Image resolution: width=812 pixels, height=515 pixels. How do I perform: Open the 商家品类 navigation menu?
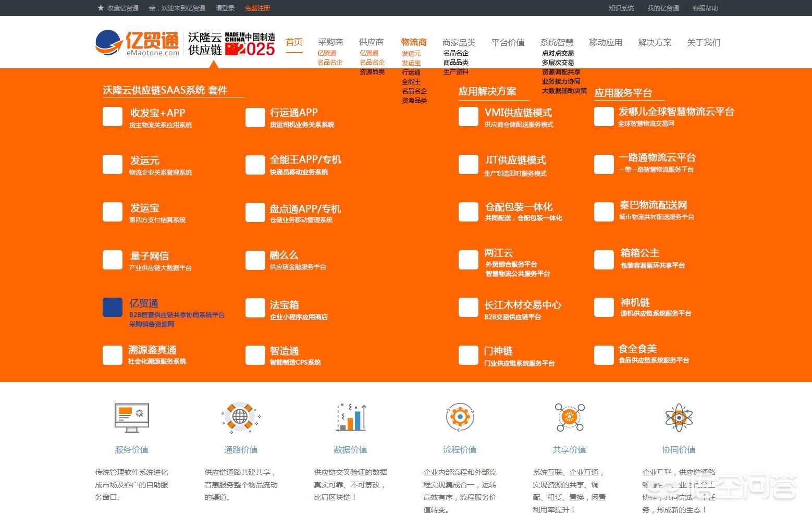click(459, 42)
